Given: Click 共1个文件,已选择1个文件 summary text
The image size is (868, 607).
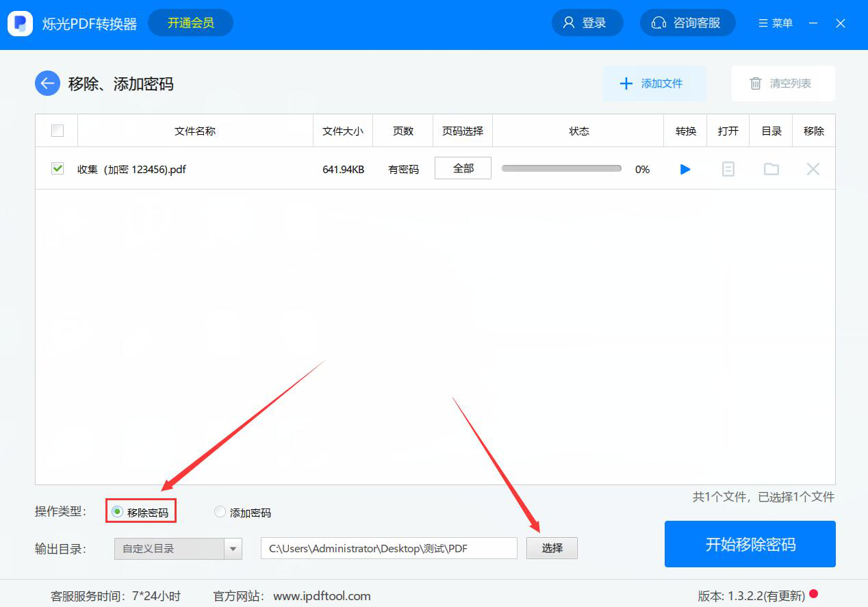Looking at the screenshot, I should pyautogui.click(x=763, y=497).
